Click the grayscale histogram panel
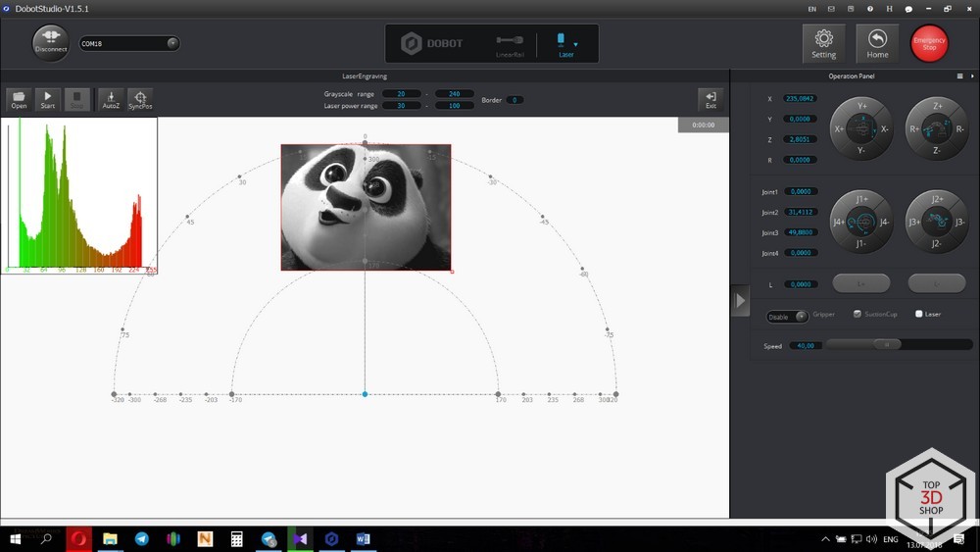Screen dimensions: 980x552 point(78,196)
